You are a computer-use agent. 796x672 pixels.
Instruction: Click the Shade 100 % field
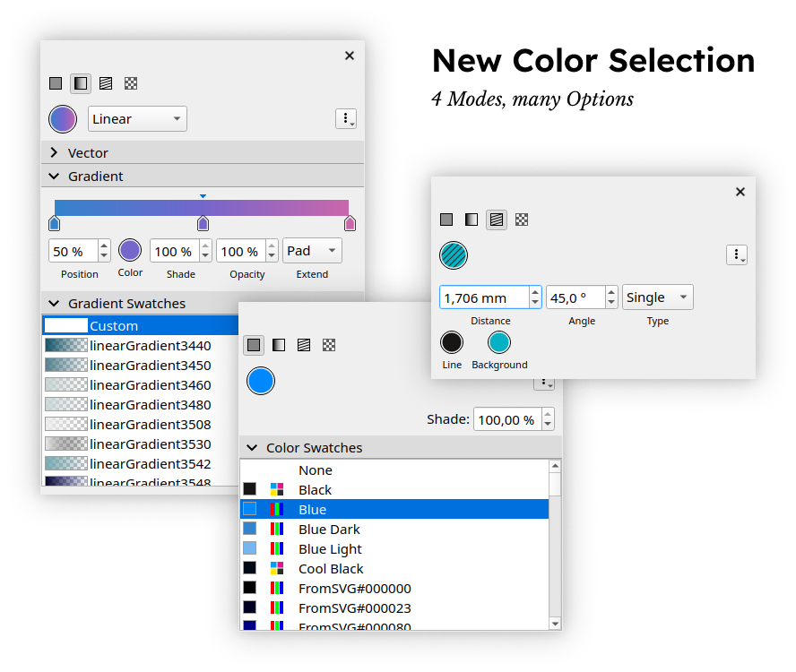[181, 251]
